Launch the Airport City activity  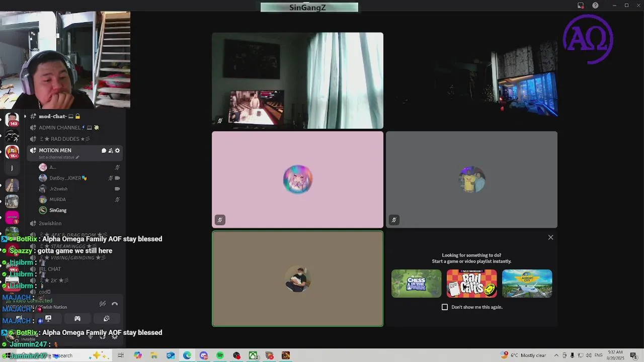click(x=527, y=283)
